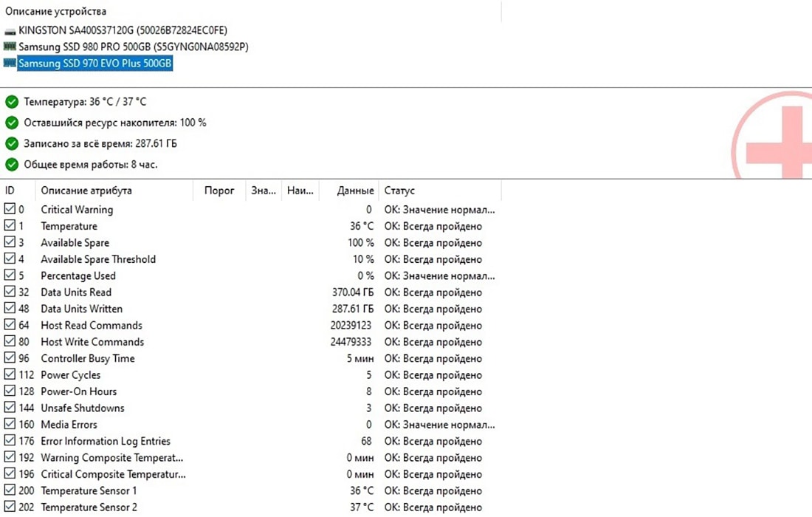Toggle Temperature Sensor 1 checkbox
The height and width of the screenshot is (517, 812).
pyautogui.click(x=10, y=490)
